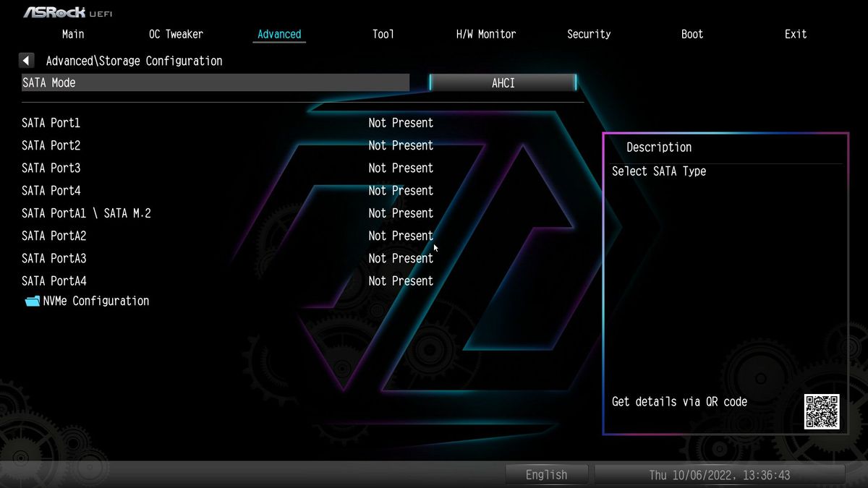The width and height of the screenshot is (868, 488).
Task: Click the English language button
Action: point(546,475)
